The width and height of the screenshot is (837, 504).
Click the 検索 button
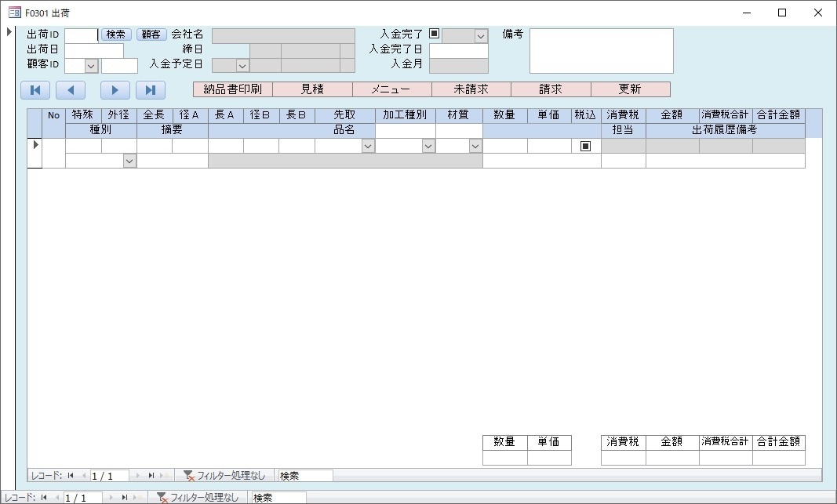click(116, 34)
